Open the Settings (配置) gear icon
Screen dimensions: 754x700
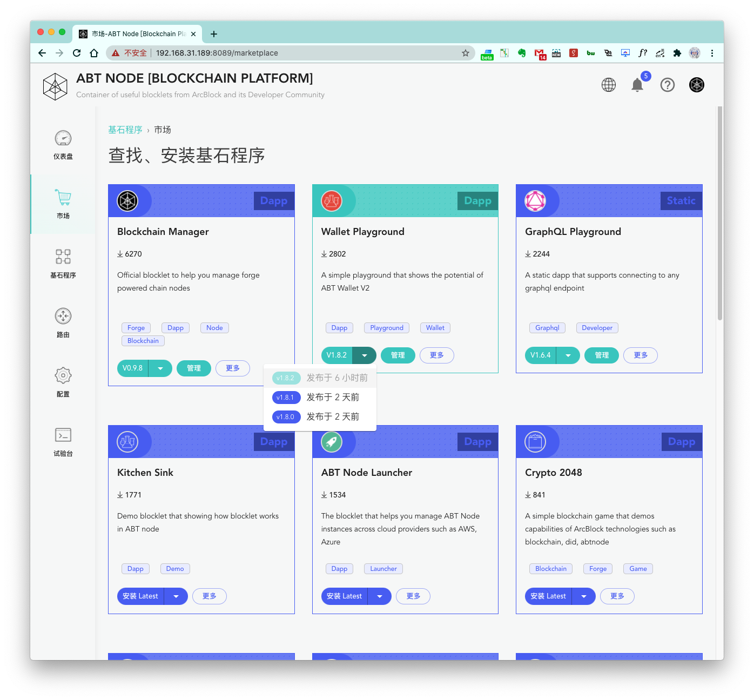[x=63, y=375]
